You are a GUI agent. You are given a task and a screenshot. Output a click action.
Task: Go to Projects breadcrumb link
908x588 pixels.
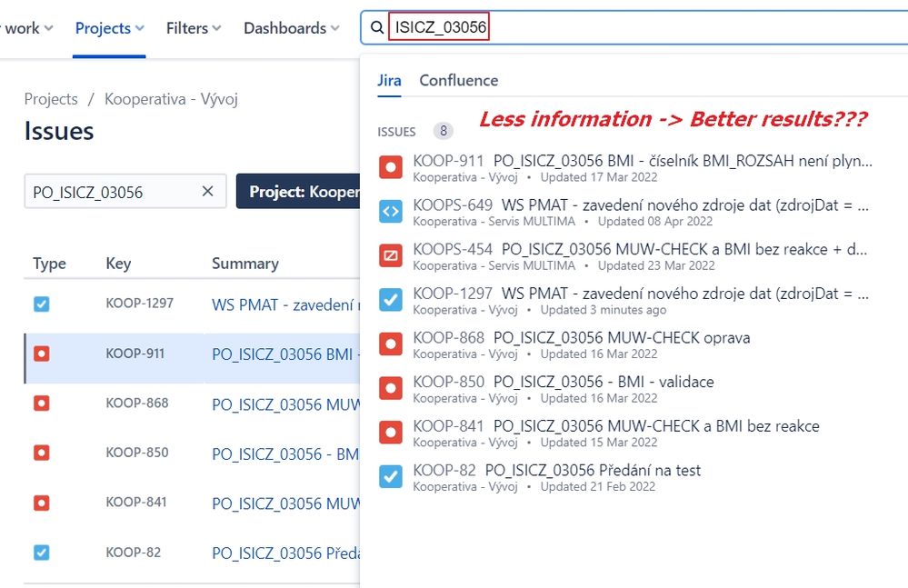coord(51,99)
